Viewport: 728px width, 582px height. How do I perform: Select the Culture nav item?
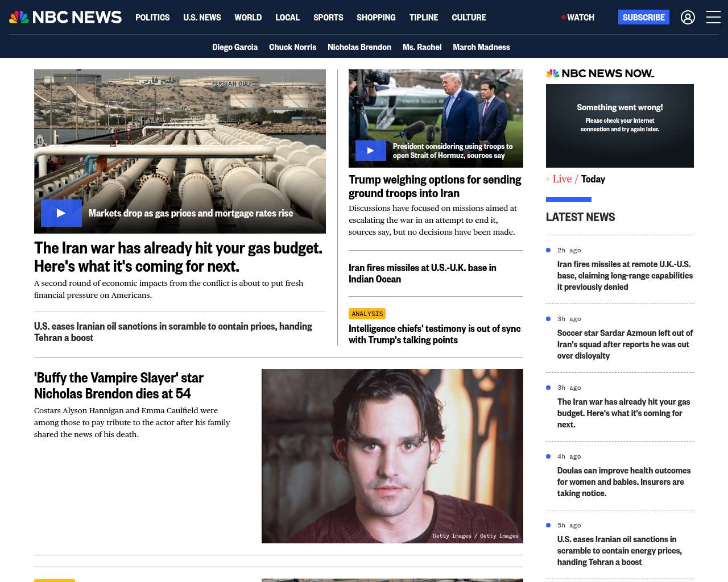(469, 18)
